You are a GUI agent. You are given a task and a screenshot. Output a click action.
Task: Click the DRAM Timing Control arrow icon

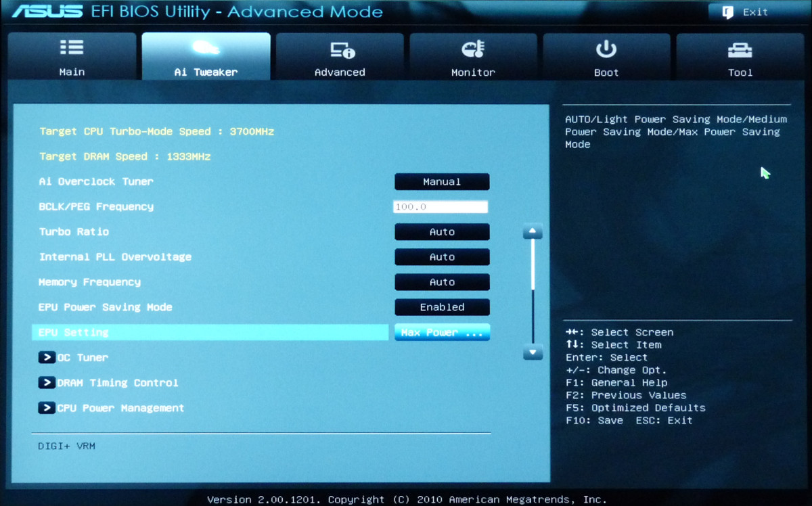click(47, 383)
